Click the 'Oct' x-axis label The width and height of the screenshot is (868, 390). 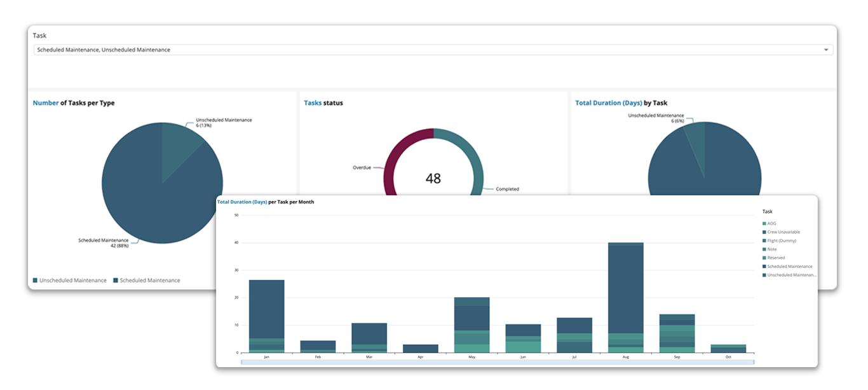tap(728, 358)
